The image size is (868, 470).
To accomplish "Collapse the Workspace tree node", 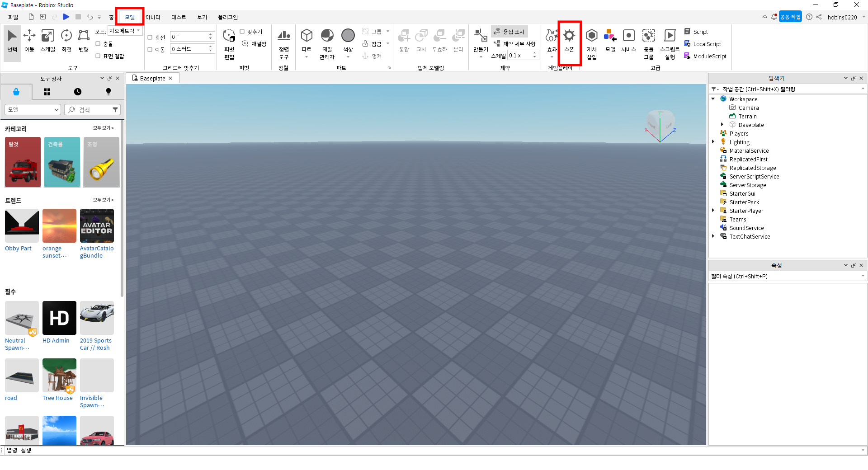I will [713, 99].
